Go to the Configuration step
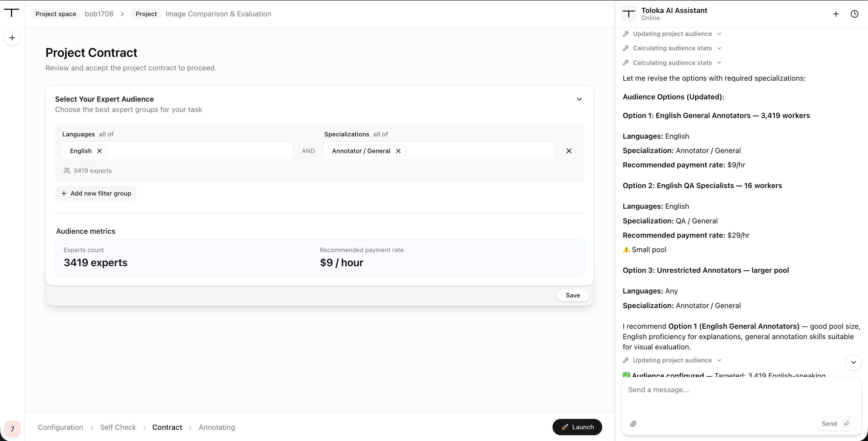868x441 pixels. [60, 427]
